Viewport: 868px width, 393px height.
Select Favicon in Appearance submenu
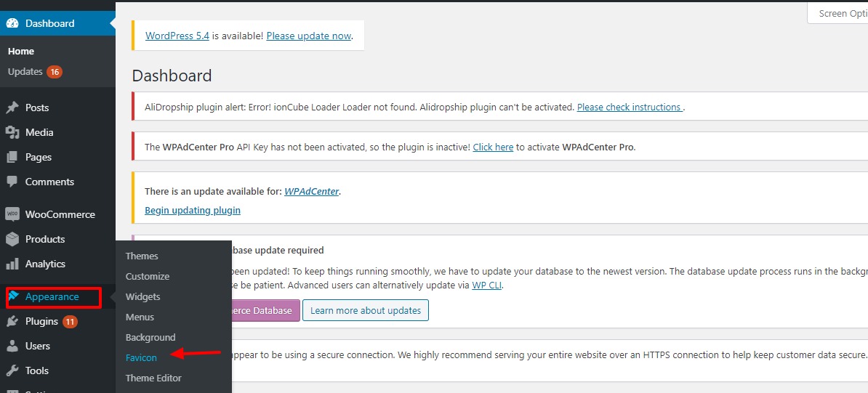click(x=141, y=357)
